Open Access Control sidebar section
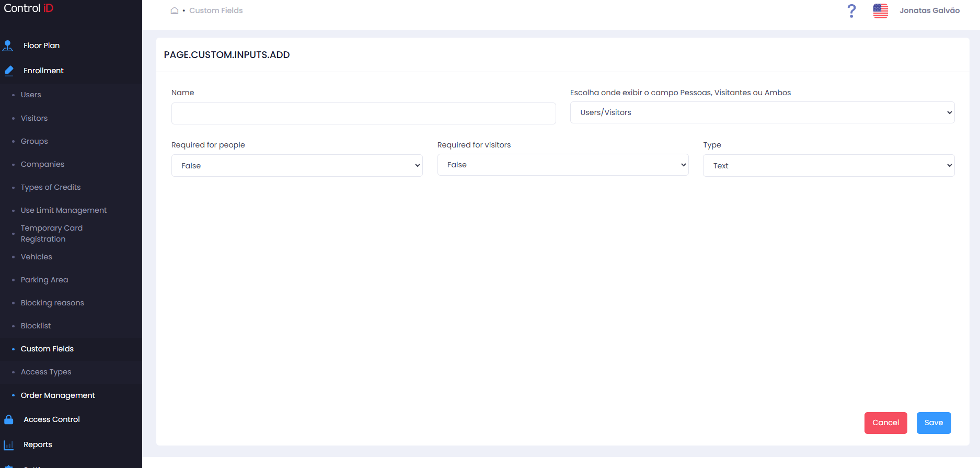Viewport: 980px width, 468px height. click(x=52, y=419)
